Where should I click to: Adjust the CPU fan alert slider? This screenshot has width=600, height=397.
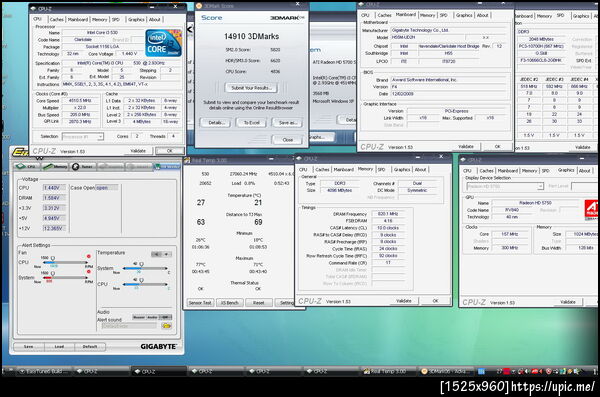(66, 262)
